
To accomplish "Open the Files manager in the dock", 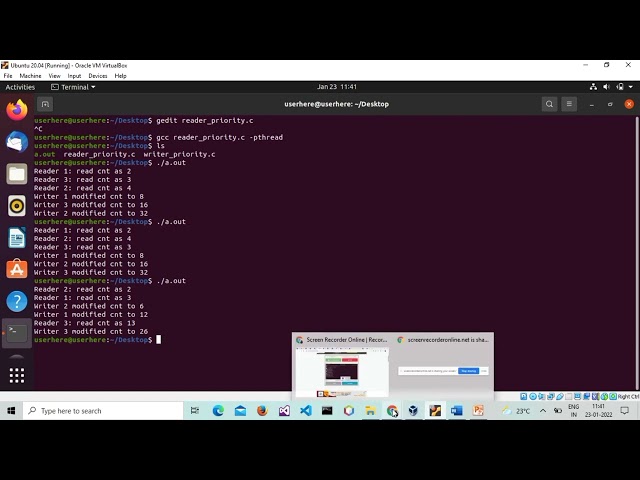I will click(17, 174).
